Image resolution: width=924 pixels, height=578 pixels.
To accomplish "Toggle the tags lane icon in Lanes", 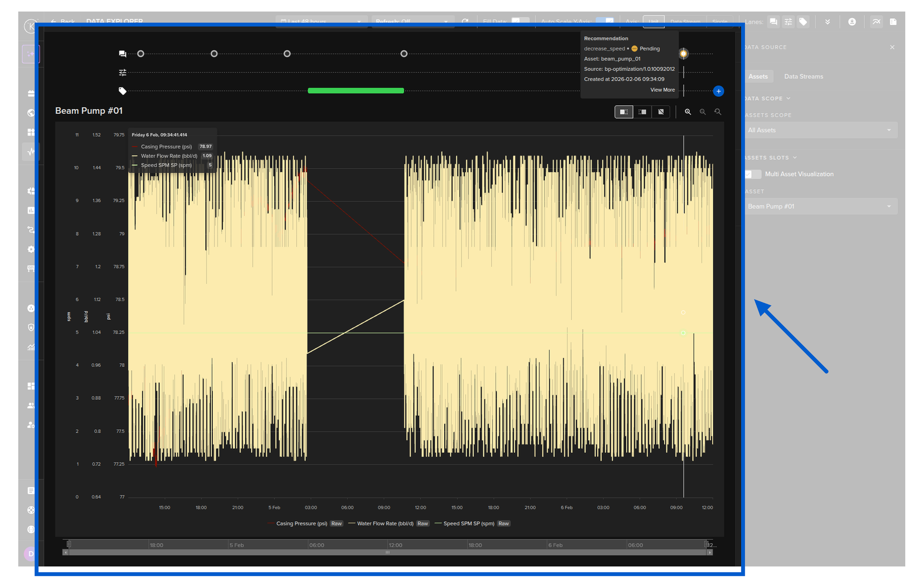I will coord(803,22).
